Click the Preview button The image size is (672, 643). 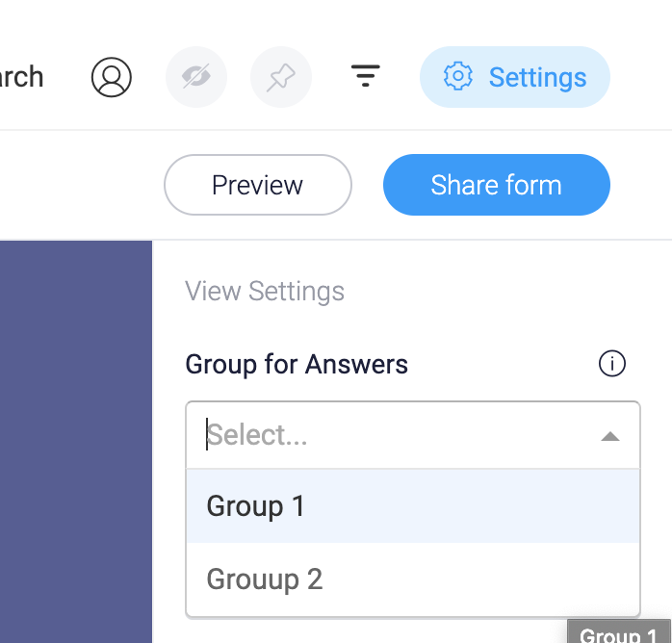click(258, 185)
